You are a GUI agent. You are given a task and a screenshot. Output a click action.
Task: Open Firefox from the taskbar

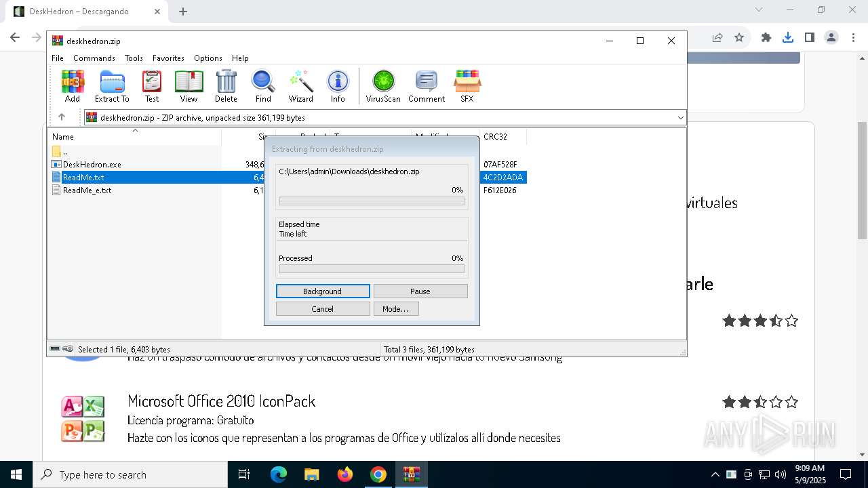coord(345,474)
